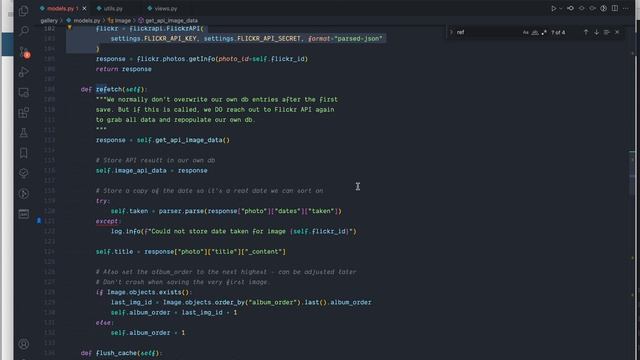The height and width of the screenshot is (360, 640).
Task: Switch to the utils.py tab
Action: tap(113, 8)
